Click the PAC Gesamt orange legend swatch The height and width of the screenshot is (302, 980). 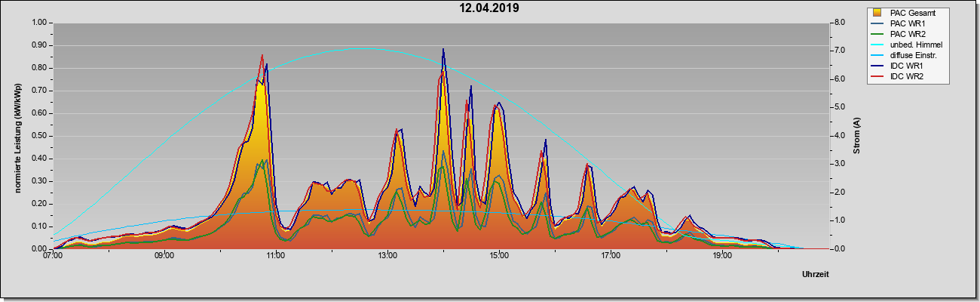877,13
